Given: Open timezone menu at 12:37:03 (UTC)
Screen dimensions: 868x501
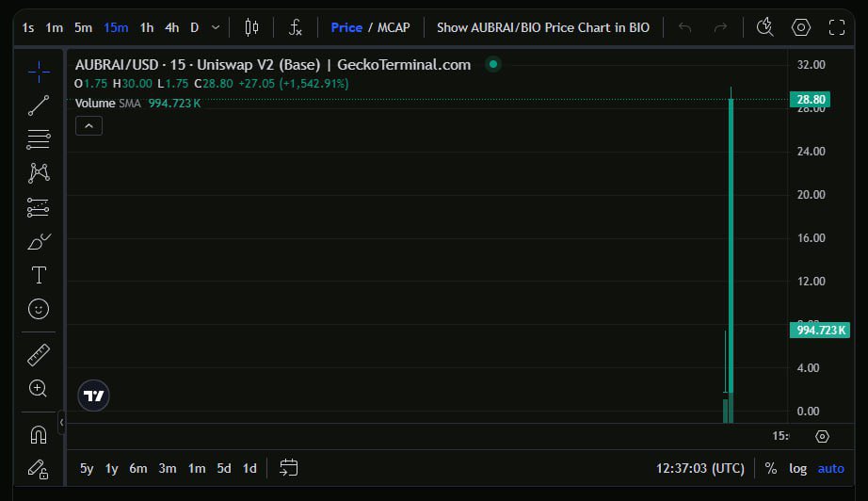Looking at the screenshot, I should point(700,468).
